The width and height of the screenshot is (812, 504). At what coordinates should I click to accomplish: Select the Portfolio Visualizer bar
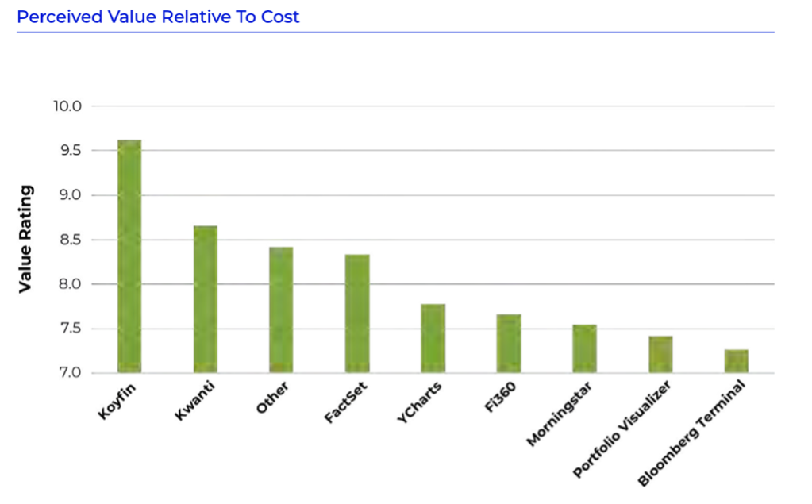(660, 354)
